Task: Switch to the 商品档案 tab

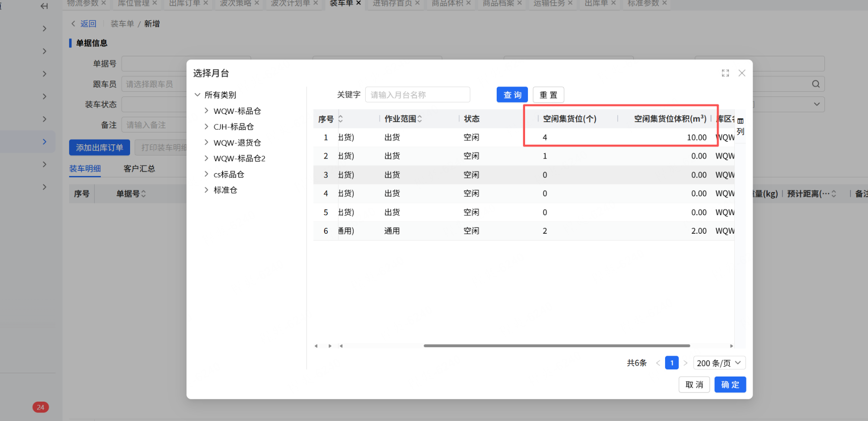Action: pyautogui.click(x=498, y=3)
